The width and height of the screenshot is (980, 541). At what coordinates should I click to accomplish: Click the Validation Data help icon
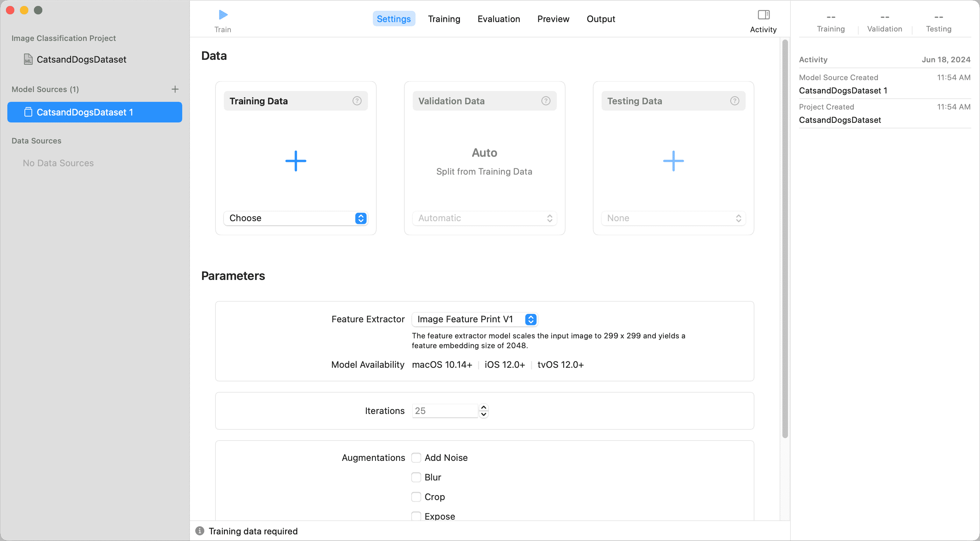coord(546,101)
